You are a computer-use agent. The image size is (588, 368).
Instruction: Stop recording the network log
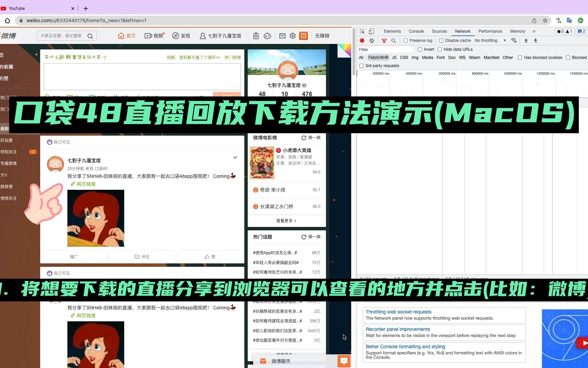click(362, 41)
